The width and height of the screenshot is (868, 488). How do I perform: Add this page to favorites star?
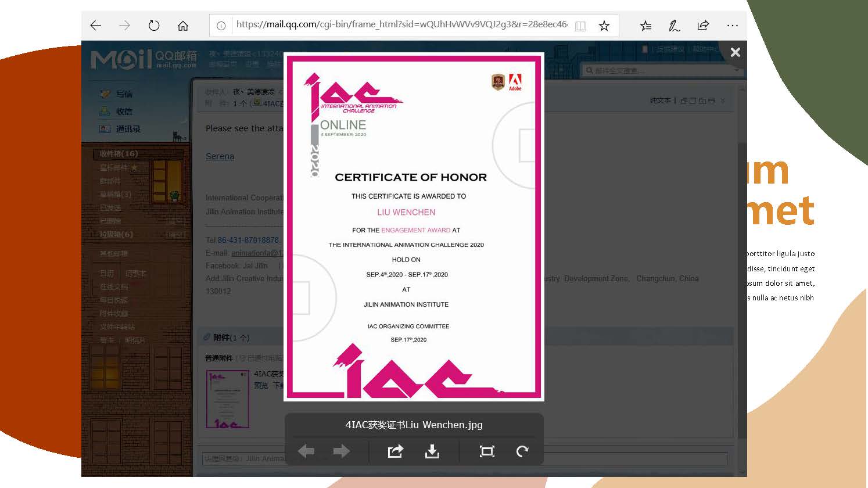pyautogui.click(x=604, y=26)
